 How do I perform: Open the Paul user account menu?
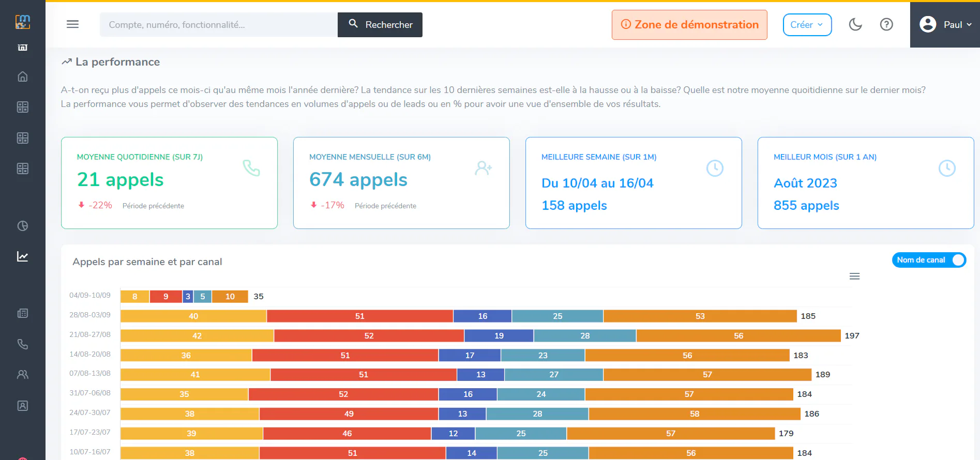945,24
